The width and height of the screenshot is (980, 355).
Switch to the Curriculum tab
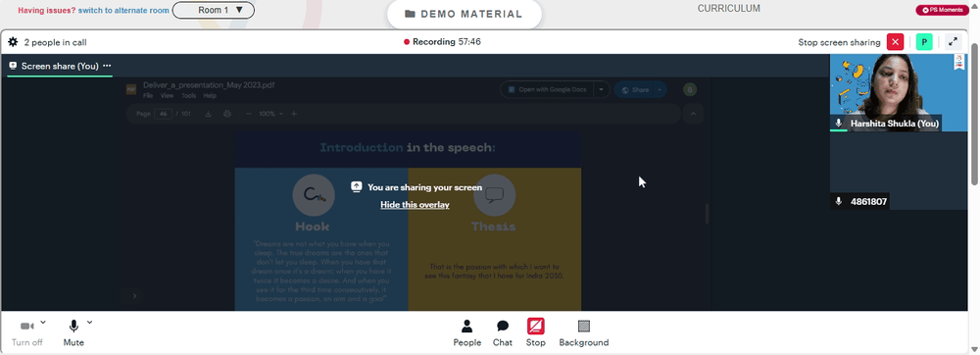click(x=729, y=9)
